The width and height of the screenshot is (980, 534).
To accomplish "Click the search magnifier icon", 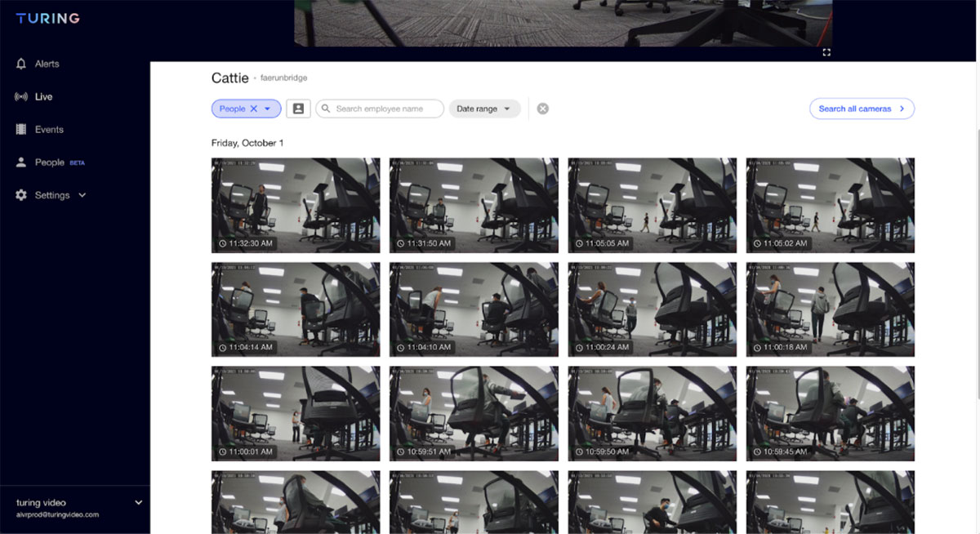I will (326, 109).
